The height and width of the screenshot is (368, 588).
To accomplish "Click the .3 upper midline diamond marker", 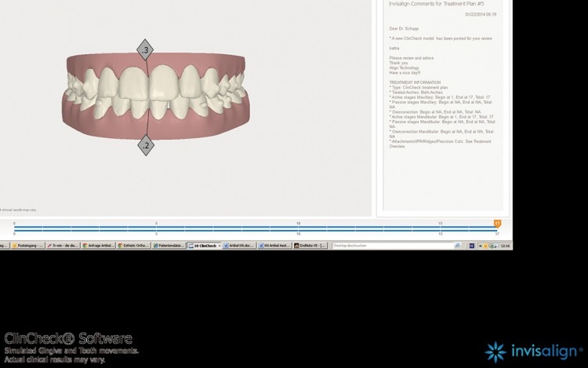I will 145,49.
